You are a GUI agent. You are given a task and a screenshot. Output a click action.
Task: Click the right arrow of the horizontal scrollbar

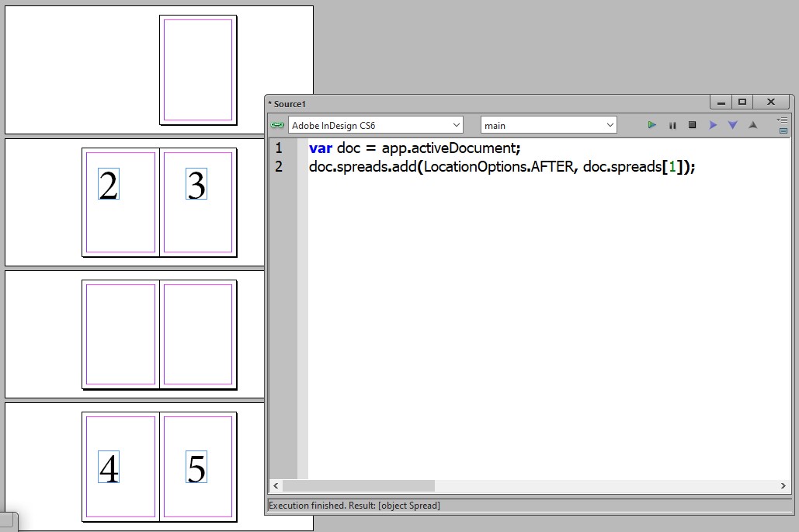pos(783,485)
